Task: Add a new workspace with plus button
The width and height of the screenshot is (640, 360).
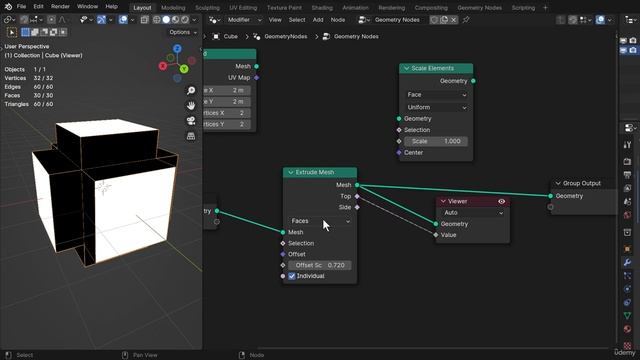Action: [545, 8]
